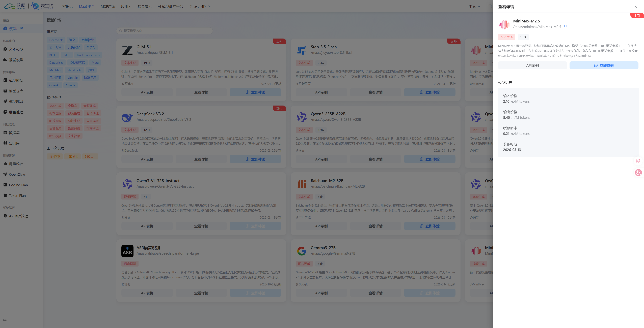This screenshot has width=644, height=328.
Task: Collapse the sidebar with bottom menu icon
Action: (5, 319)
